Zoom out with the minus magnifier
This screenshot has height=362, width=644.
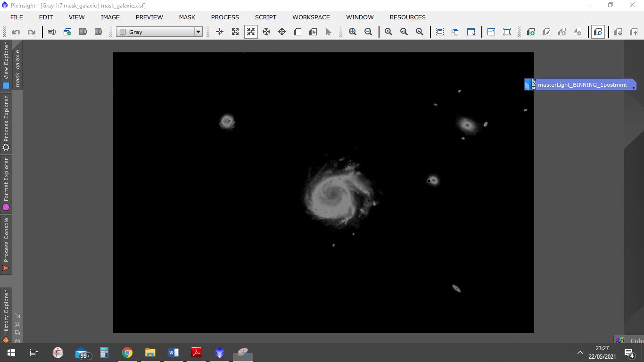pyautogui.click(x=368, y=32)
